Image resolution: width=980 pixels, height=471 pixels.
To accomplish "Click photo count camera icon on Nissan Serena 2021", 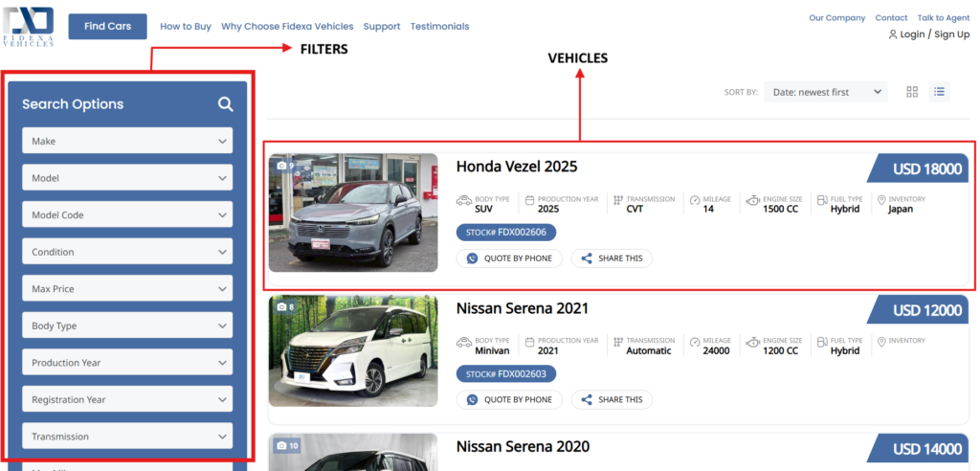I will coord(281,307).
